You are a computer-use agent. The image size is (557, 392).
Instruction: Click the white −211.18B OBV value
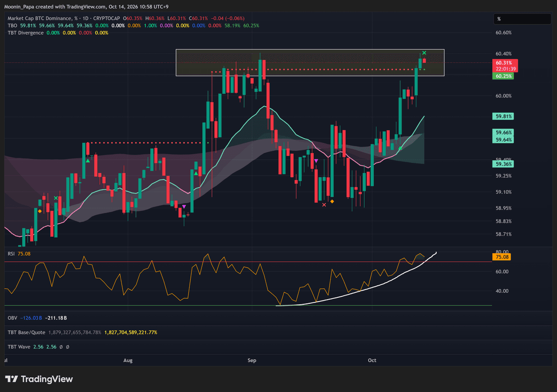[56, 318]
